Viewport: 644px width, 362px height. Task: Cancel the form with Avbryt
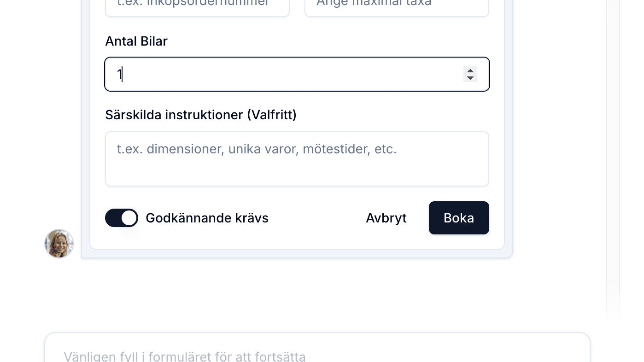point(386,218)
